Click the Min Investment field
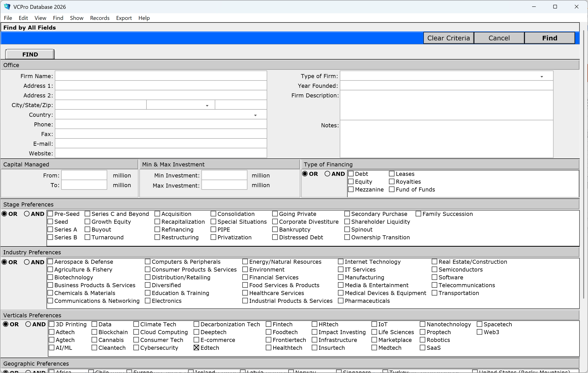 224,175
